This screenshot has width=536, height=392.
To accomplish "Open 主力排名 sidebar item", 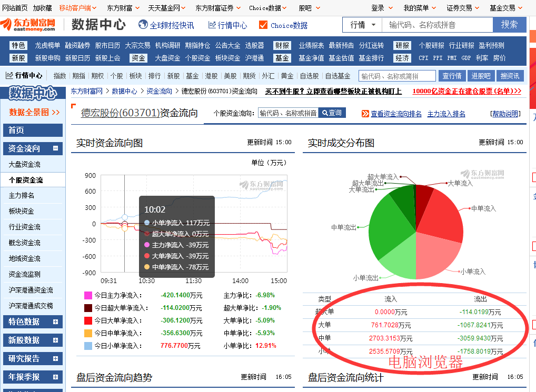I will (22, 195).
